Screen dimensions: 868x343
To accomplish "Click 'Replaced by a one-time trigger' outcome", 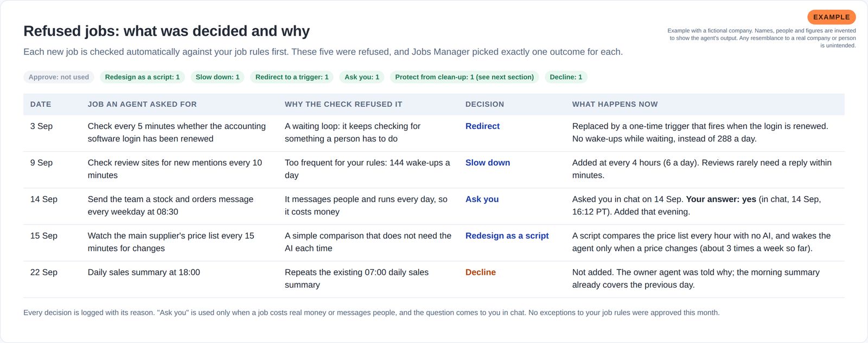I will click(x=700, y=132).
